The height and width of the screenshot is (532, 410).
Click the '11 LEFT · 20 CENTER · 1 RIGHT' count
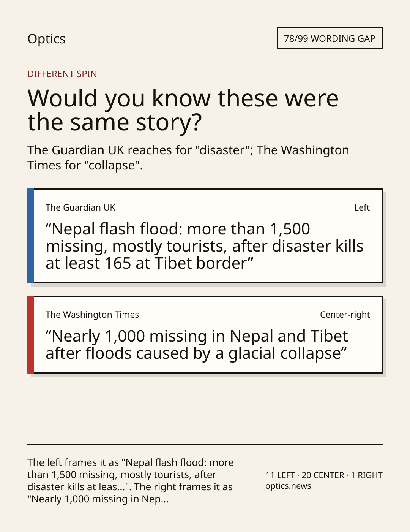[324, 475]
